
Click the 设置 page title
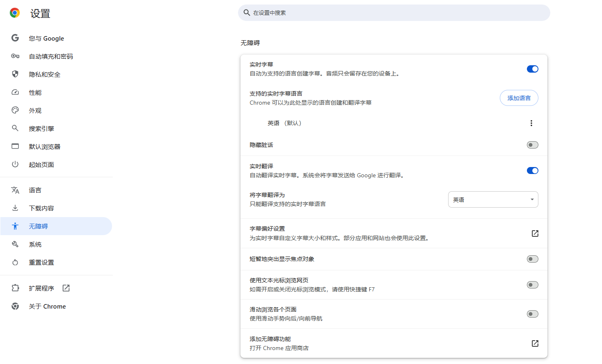40,14
